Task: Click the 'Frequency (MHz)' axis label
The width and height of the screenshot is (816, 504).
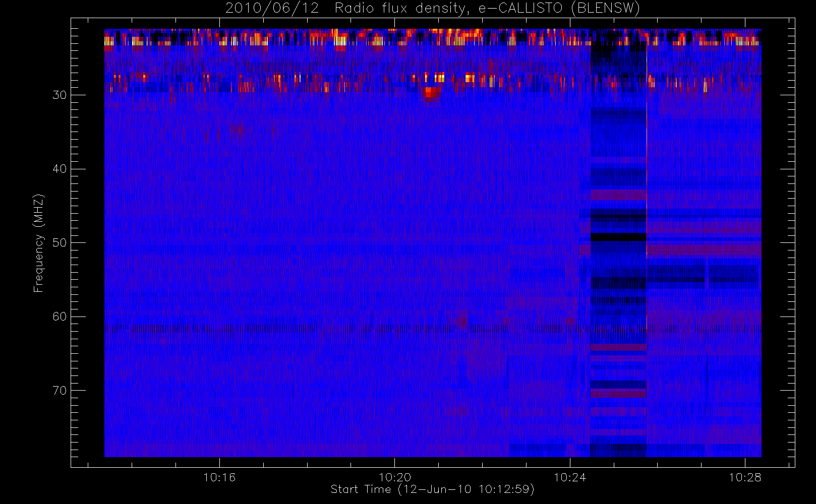Action: click(38, 243)
